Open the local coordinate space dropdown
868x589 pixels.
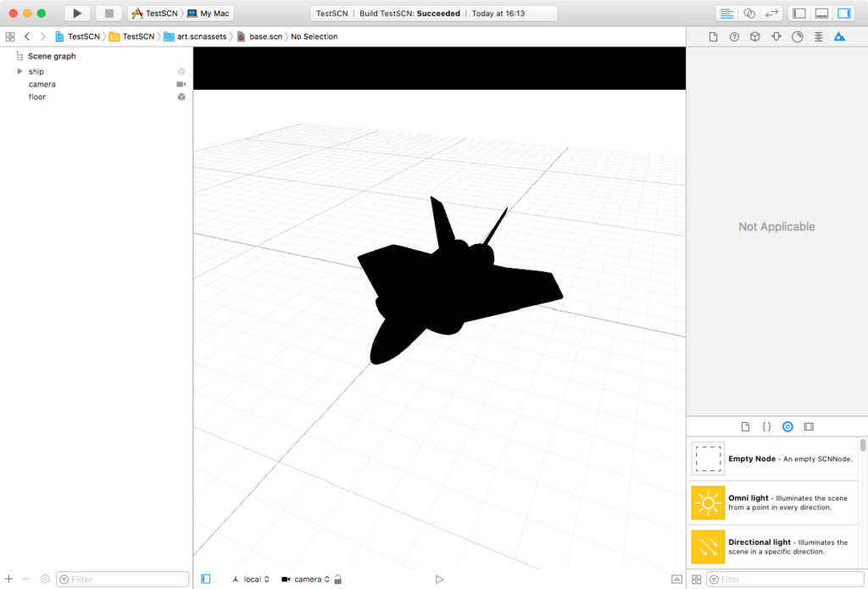pyautogui.click(x=251, y=579)
